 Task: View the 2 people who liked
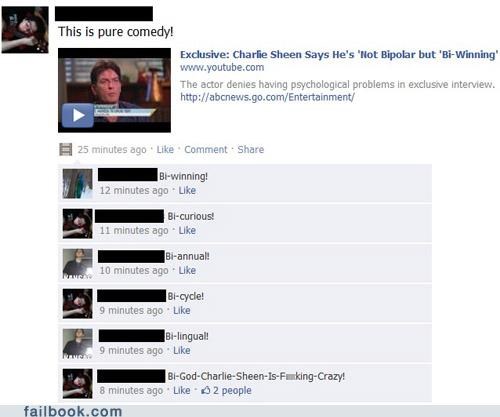(x=232, y=390)
